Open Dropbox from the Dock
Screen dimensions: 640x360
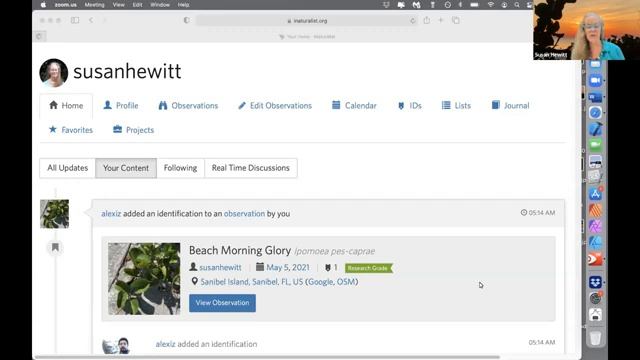[x=596, y=282]
